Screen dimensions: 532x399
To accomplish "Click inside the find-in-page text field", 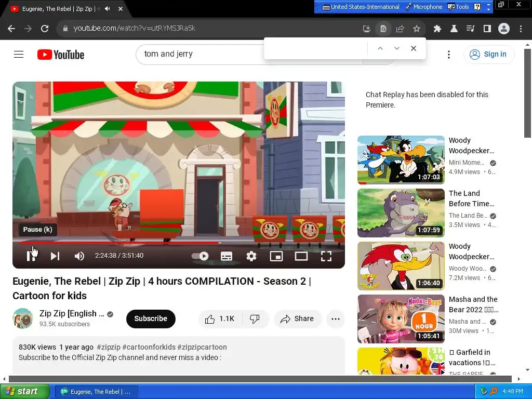I will tap(317, 48).
